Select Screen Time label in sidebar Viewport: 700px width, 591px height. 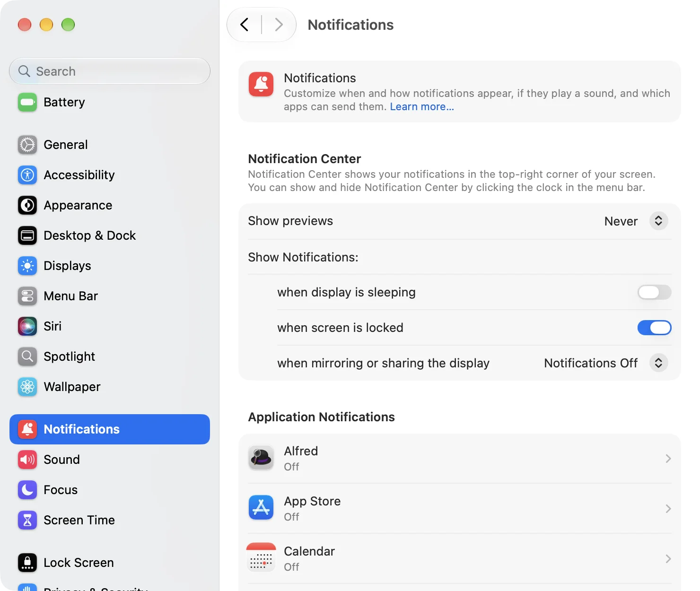(x=79, y=520)
